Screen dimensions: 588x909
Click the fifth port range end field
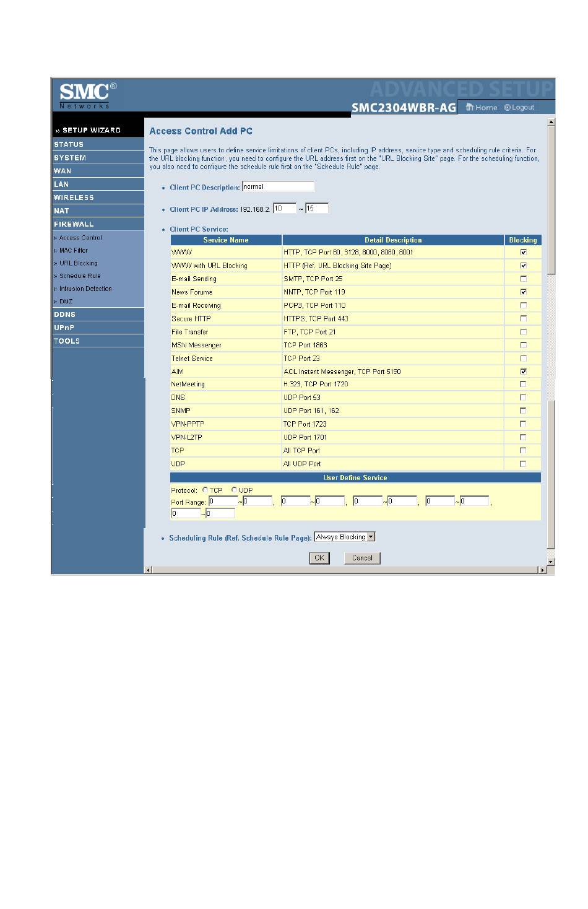220,513
